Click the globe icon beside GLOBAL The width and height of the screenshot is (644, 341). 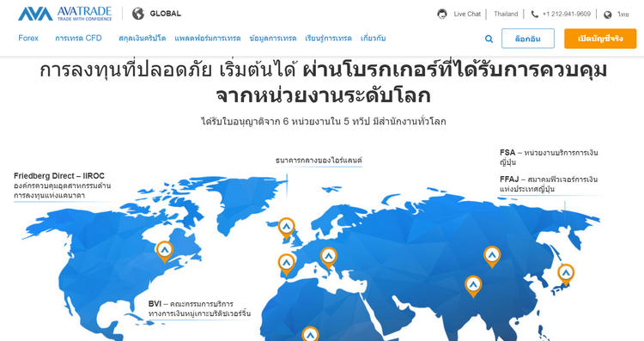[x=138, y=14]
